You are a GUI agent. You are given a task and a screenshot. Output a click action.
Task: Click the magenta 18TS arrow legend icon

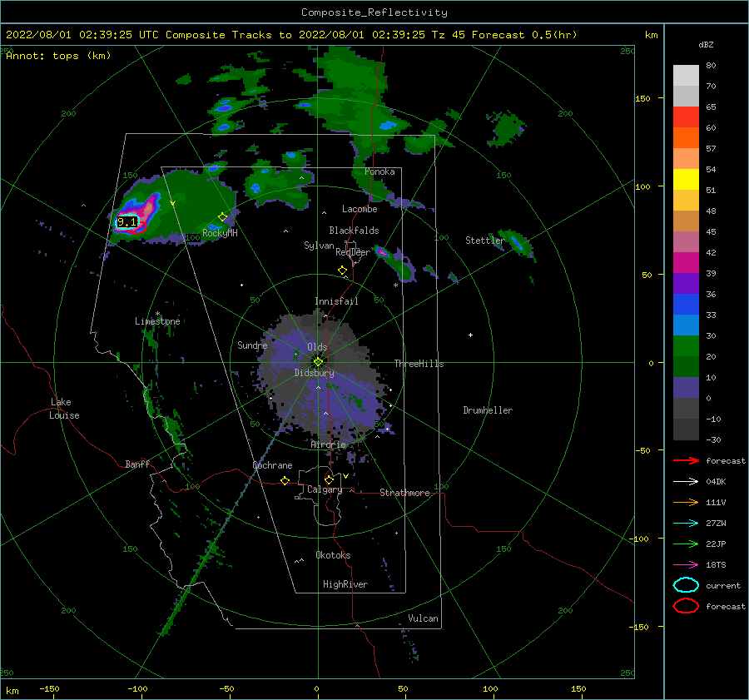click(x=686, y=565)
